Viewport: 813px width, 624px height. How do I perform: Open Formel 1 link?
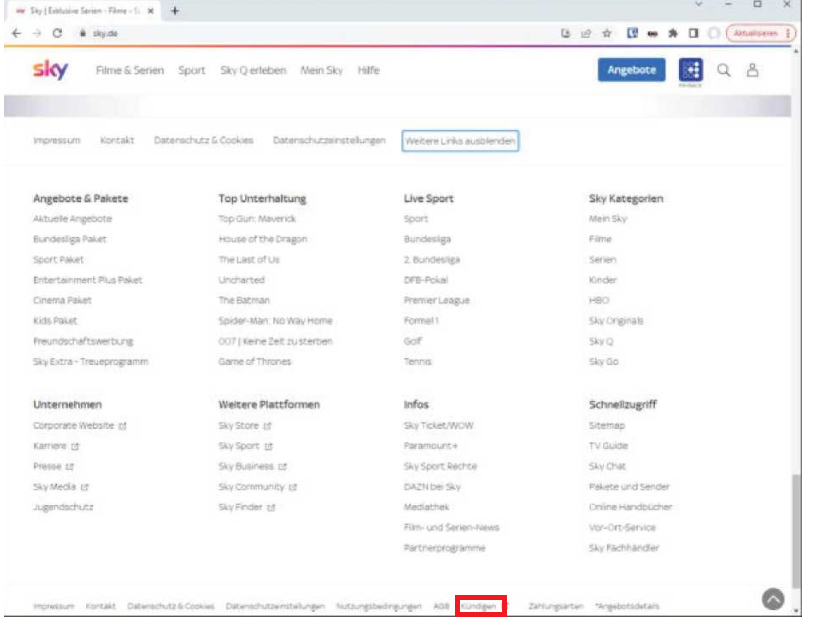421,321
